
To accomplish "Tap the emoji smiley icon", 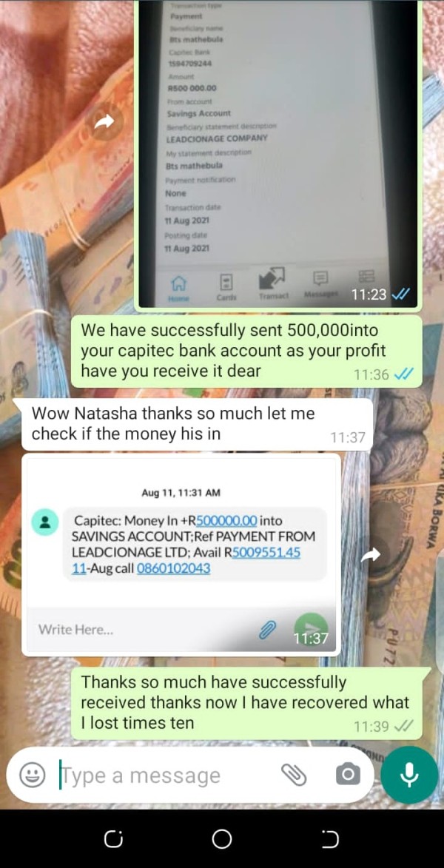I will 33,775.
